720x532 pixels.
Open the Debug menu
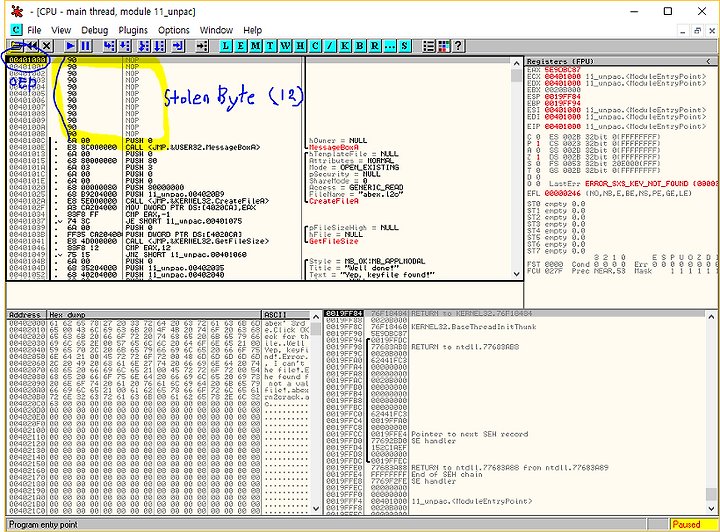95,30
